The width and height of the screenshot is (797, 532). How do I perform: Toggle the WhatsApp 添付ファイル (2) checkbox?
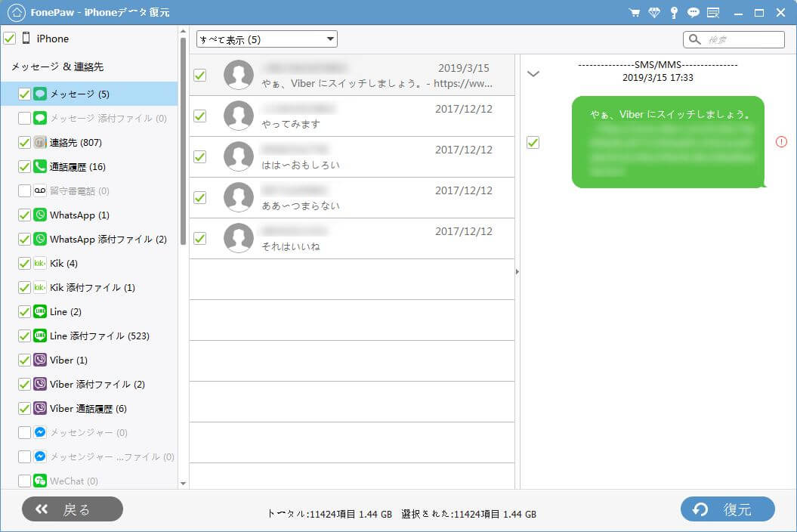24,239
